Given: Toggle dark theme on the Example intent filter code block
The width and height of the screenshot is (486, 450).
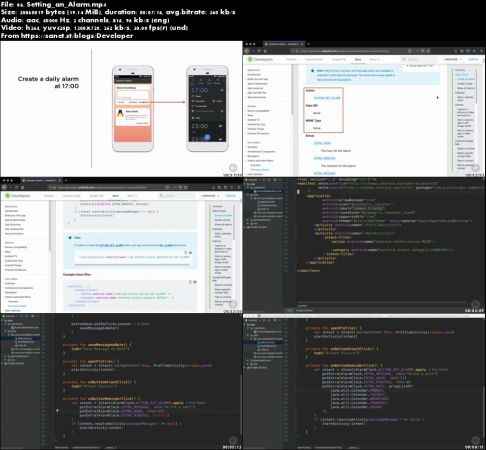Looking at the screenshot, I should point(195,282).
